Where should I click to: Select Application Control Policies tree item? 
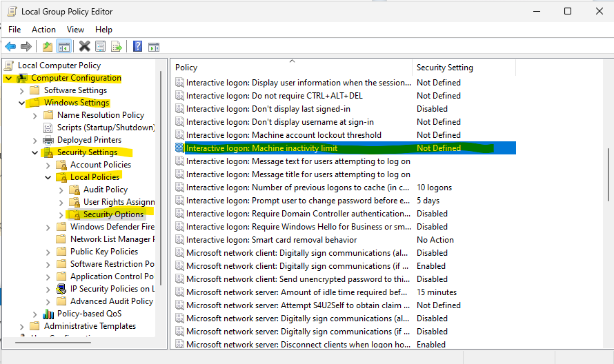coord(112,276)
